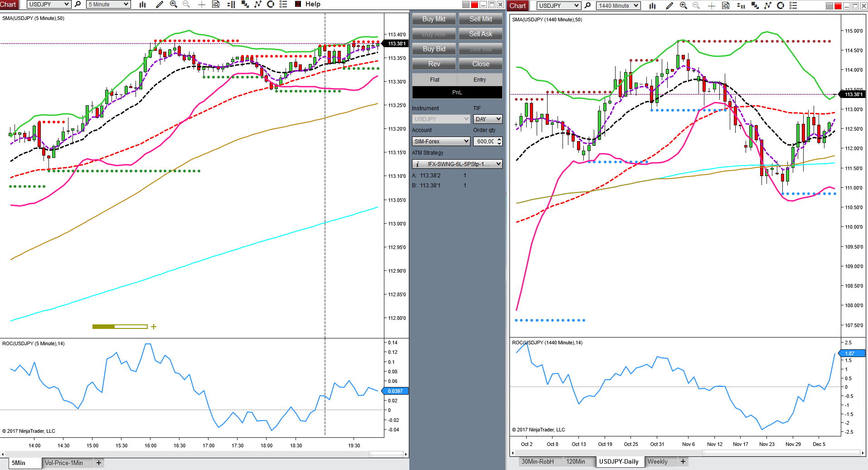Open bar style icon on left chart
The height and width of the screenshot is (470, 868).
click(x=143, y=5)
